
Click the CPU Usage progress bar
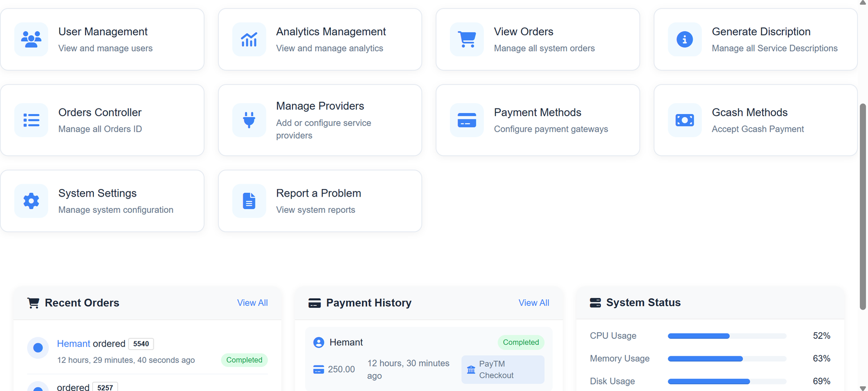(x=726, y=336)
